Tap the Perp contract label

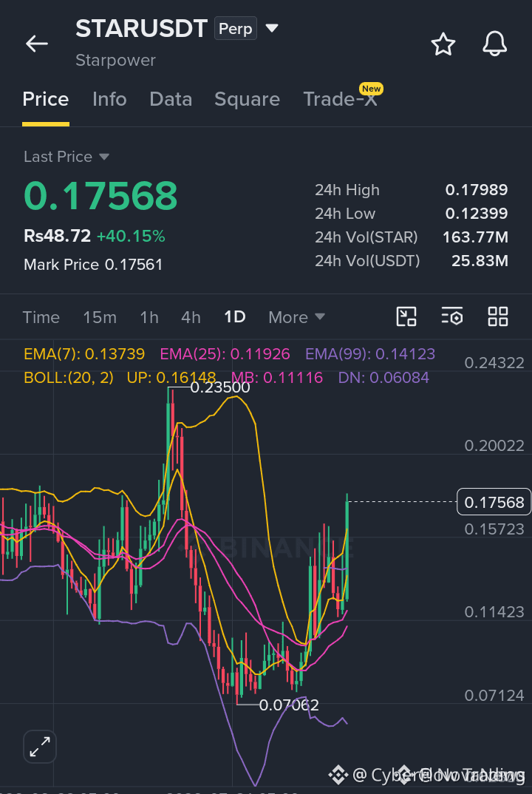[236, 28]
